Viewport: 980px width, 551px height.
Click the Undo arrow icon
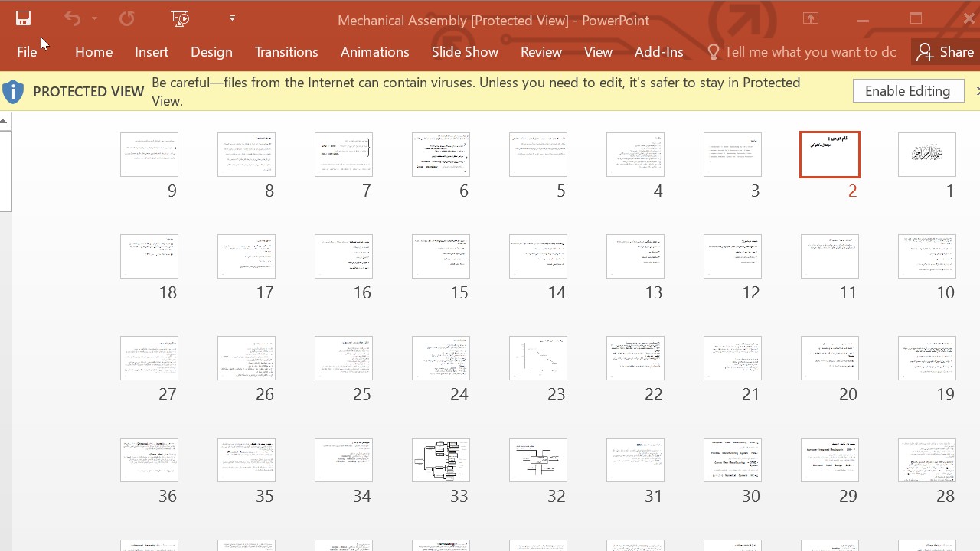tap(72, 19)
